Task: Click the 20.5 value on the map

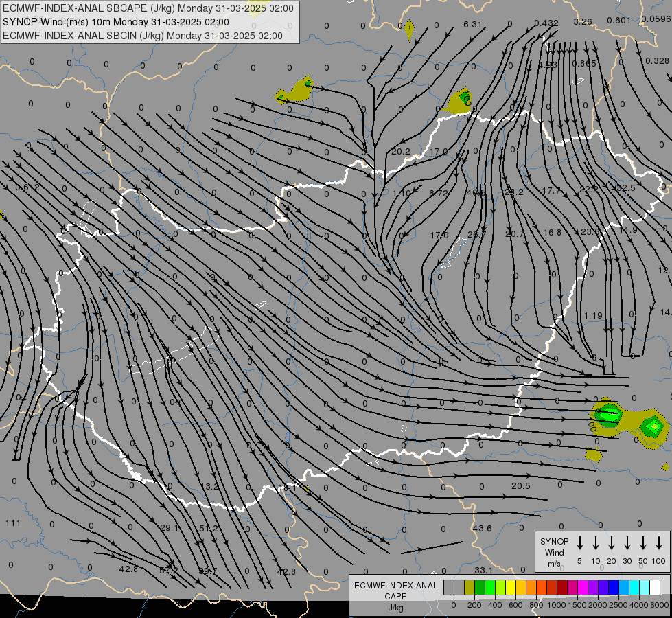Action: pyautogui.click(x=521, y=486)
